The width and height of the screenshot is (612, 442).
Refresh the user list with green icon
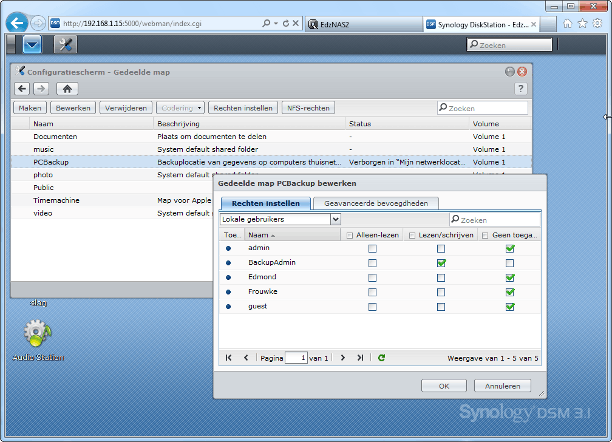click(381, 358)
